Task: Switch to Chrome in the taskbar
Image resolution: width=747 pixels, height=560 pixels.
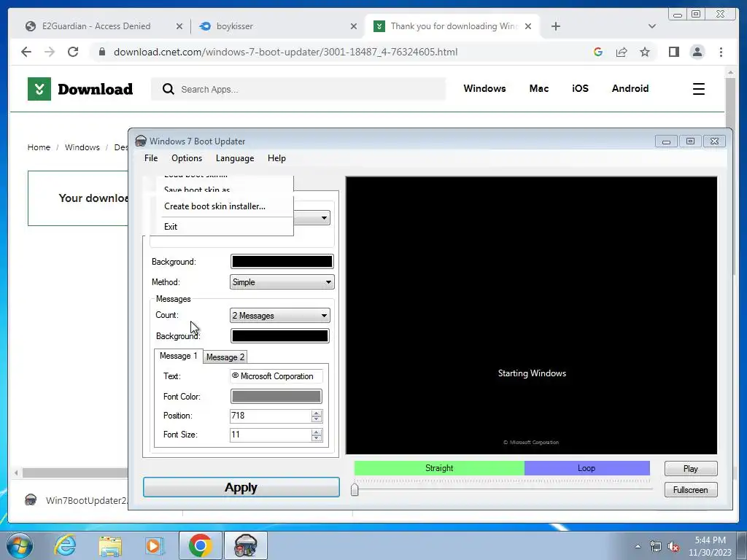Action: [200, 545]
